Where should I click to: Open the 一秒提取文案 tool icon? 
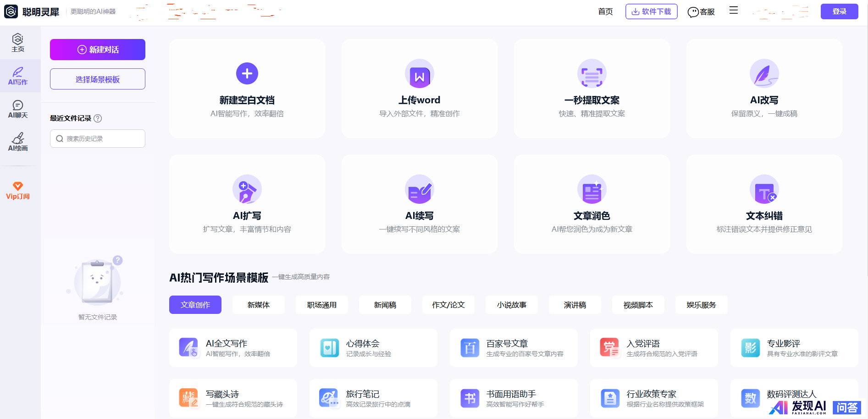point(592,74)
